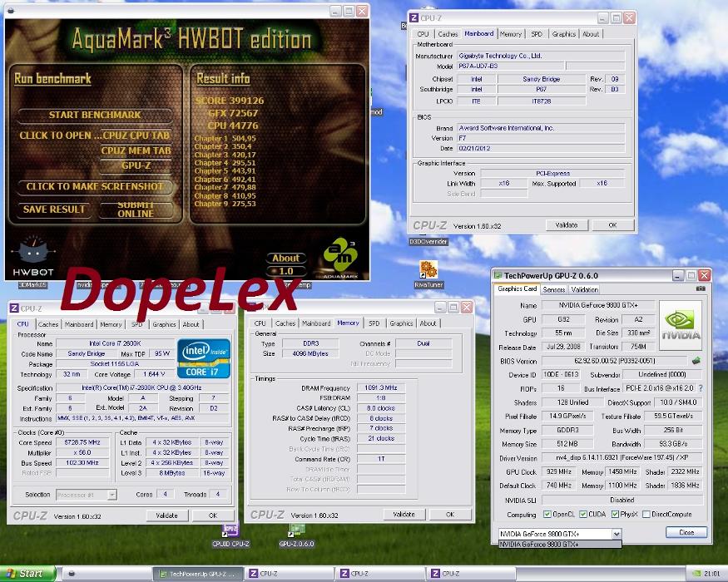Click the GPU-Z button in AquaMark
Image resolution: width=728 pixels, height=582 pixels.
point(136,165)
